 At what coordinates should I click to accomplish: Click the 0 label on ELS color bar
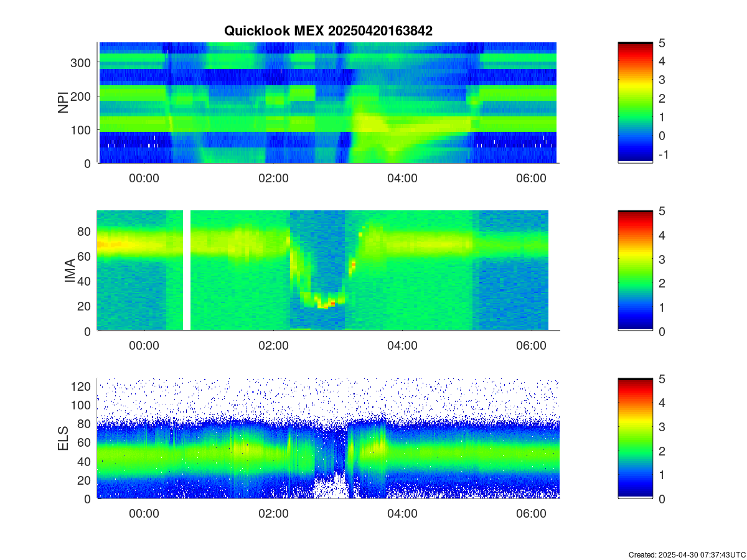[x=662, y=498]
